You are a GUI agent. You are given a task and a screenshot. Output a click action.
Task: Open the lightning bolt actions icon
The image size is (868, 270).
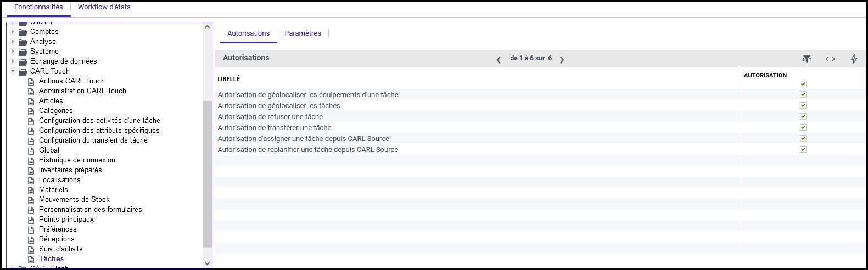coord(854,59)
